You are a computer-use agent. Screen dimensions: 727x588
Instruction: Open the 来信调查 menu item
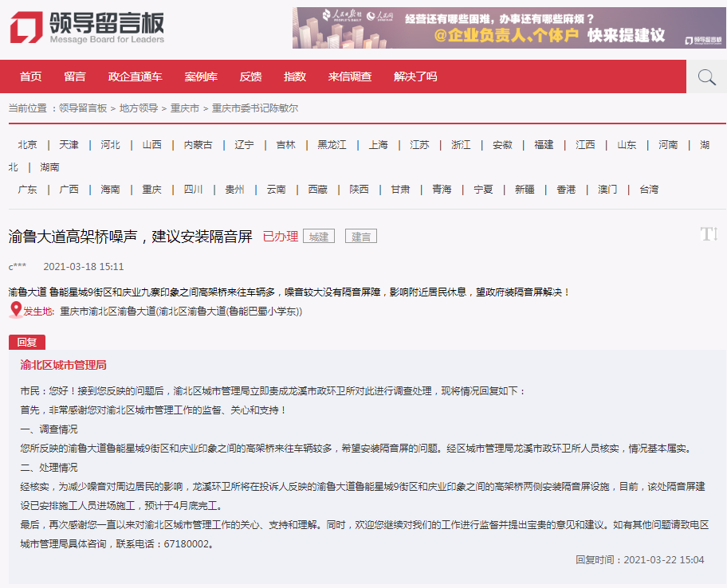coord(350,76)
